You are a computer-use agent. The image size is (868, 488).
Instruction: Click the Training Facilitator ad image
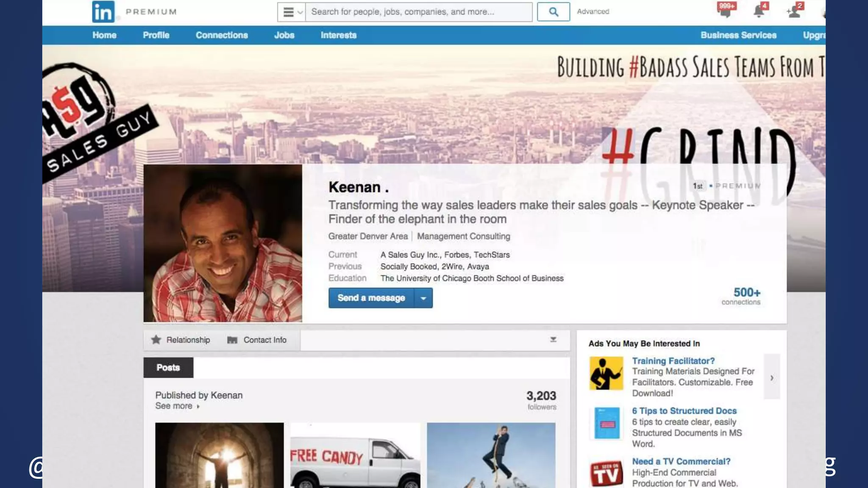606,373
